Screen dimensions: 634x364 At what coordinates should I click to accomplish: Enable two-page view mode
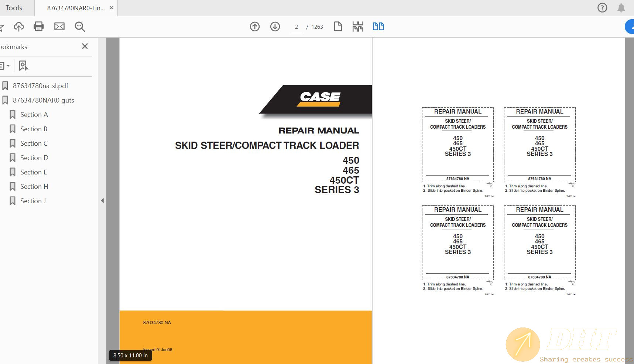[x=378, y=26]
